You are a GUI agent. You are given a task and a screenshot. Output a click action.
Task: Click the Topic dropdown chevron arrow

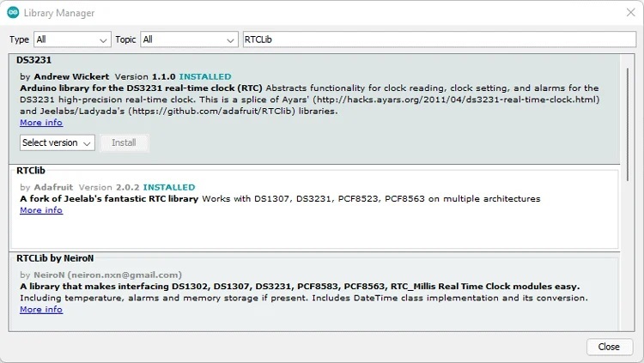point(230,40)
